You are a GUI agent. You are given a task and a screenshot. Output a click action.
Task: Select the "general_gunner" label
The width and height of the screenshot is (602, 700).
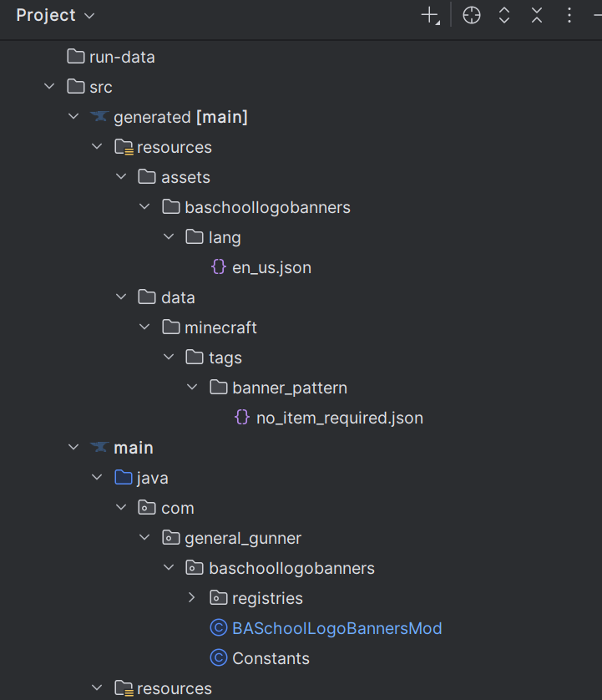(243, 539)
